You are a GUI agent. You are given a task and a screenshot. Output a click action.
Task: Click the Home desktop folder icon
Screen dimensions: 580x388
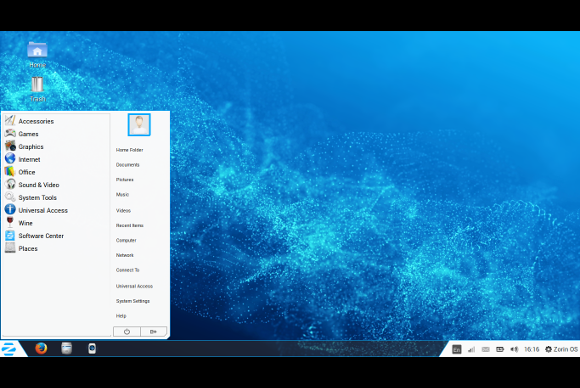click(x=37, y=54)
